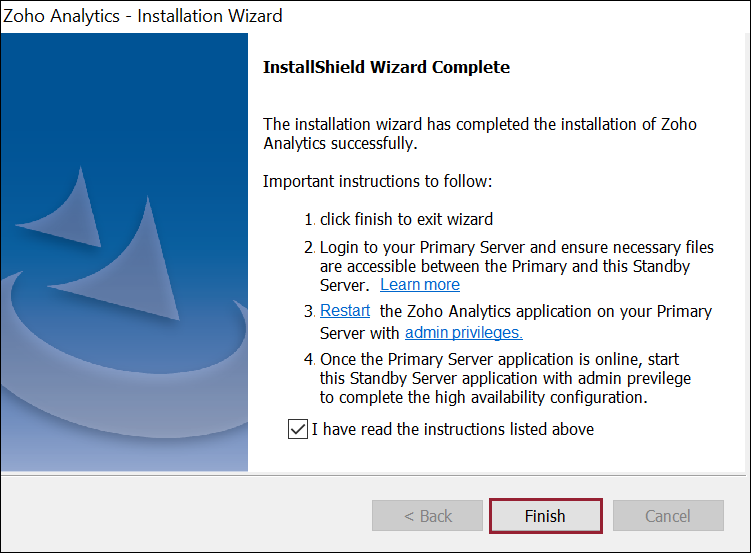Click the installation completed successfully message
751x553 pixels.
(480, 134)
